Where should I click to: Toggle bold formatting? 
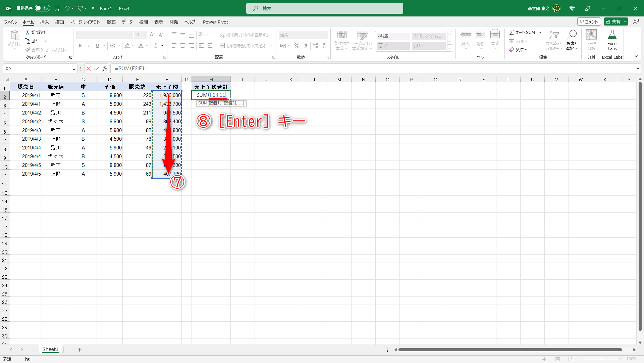coord(80,46)
